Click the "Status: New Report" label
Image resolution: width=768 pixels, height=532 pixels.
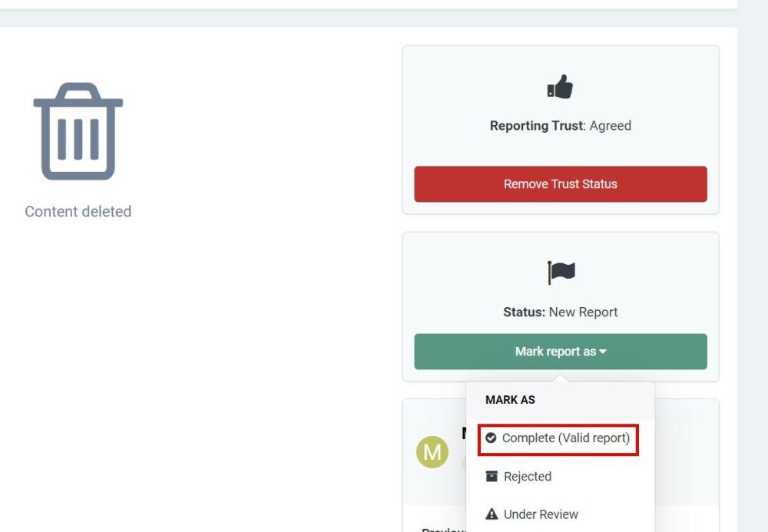pos(561,312)
